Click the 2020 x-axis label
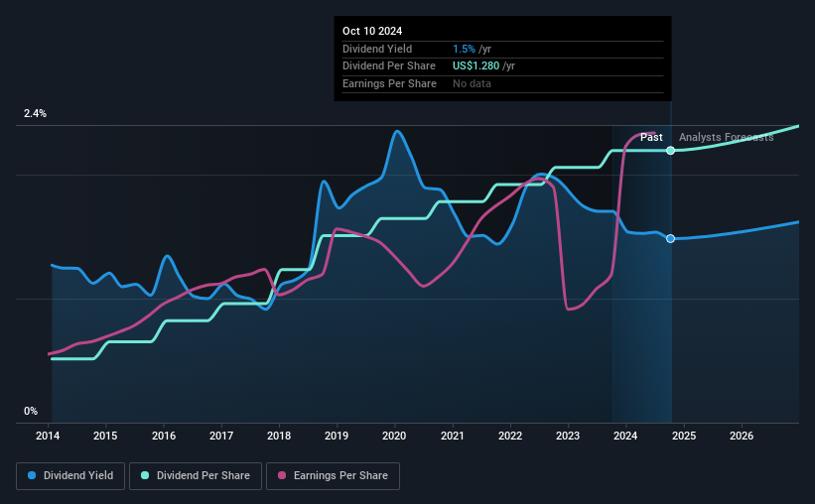 394,436
